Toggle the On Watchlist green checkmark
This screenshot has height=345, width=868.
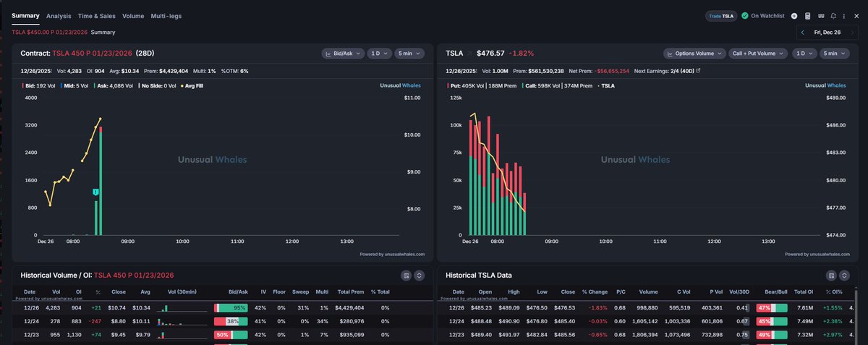point(745,15)
